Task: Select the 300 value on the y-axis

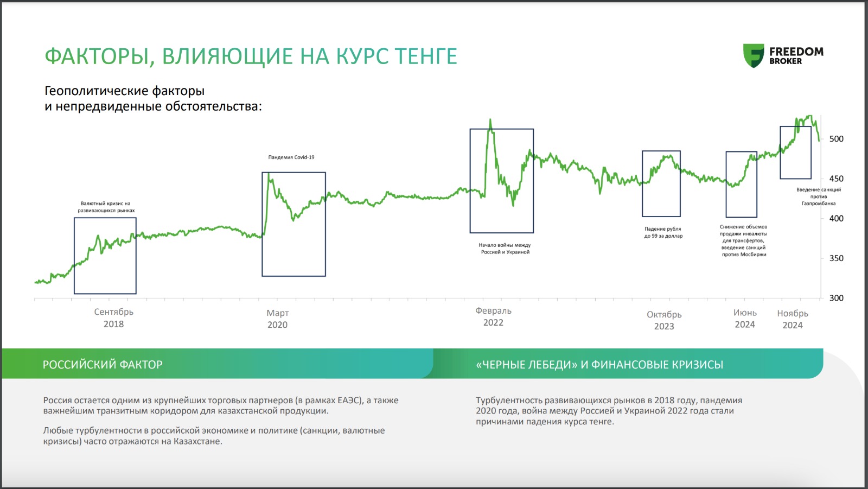Action: [837, 298]
